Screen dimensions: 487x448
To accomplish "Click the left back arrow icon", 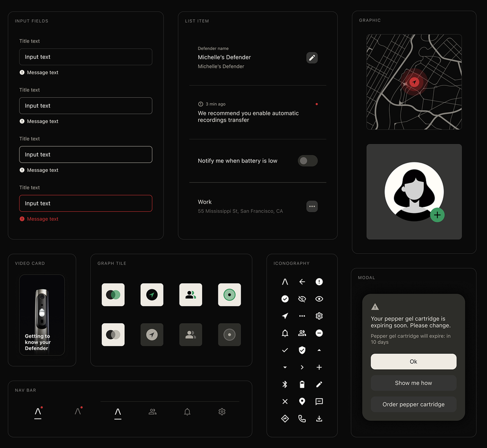I will (302, 282).
